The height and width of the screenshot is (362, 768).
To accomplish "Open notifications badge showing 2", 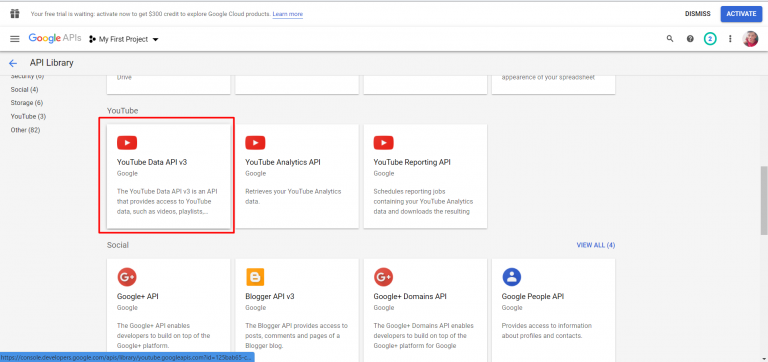I will [x=710, y=39].
